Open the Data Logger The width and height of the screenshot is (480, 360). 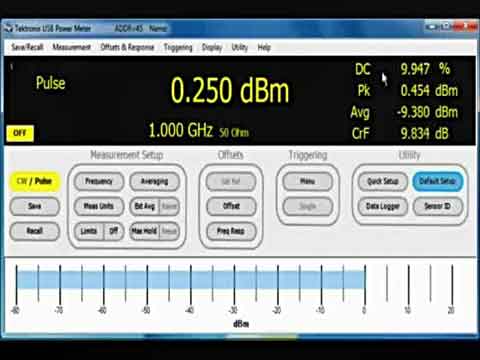[x=383, y=206]
